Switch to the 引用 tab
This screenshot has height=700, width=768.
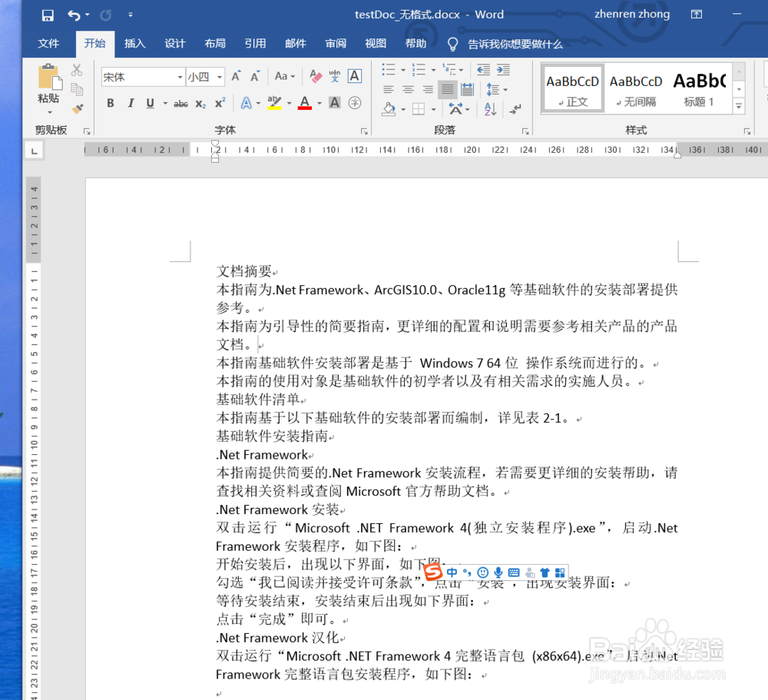255,44
